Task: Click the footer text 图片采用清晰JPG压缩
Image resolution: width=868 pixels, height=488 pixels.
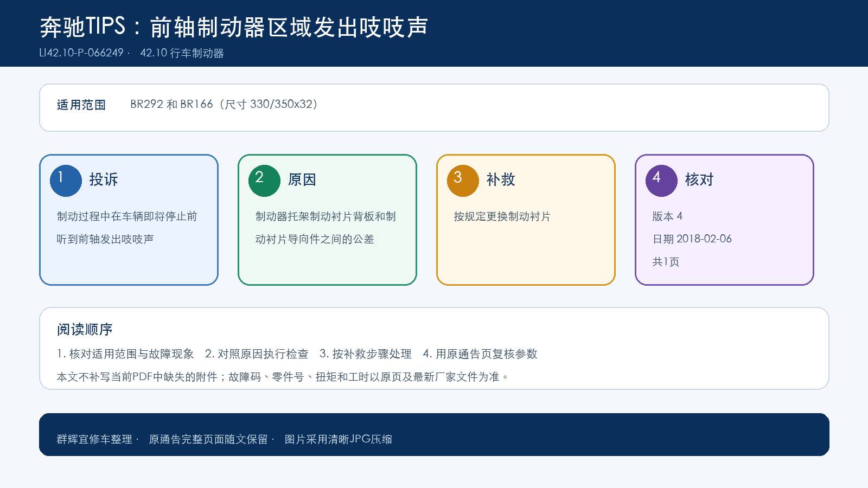Action: [x=339, y=439]
